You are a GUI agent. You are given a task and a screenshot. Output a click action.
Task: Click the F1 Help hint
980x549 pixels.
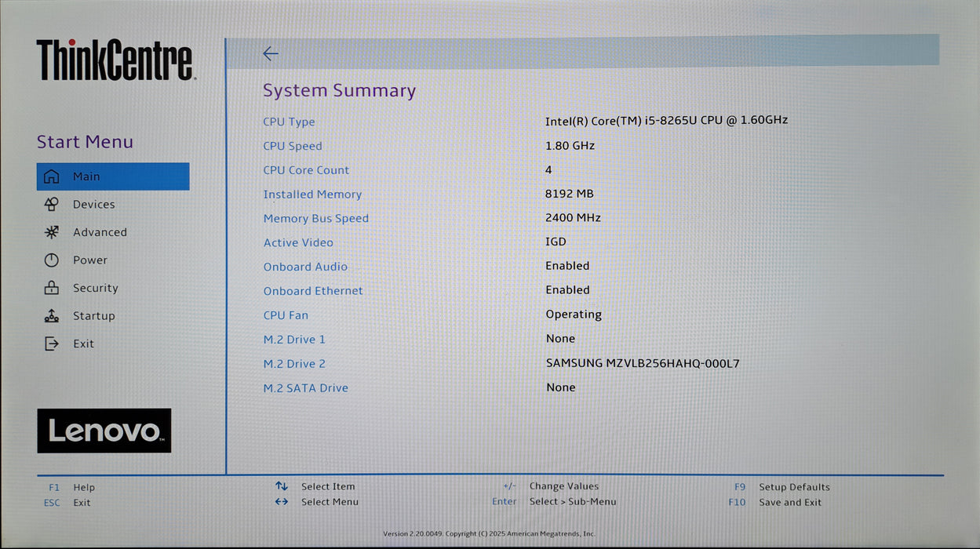(x=71, y=487)
